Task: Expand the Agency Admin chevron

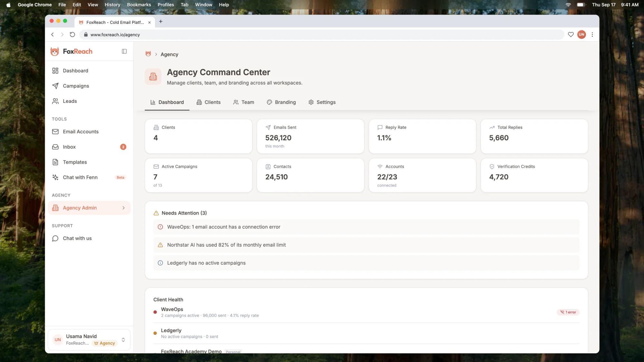Action: point(124,208)
